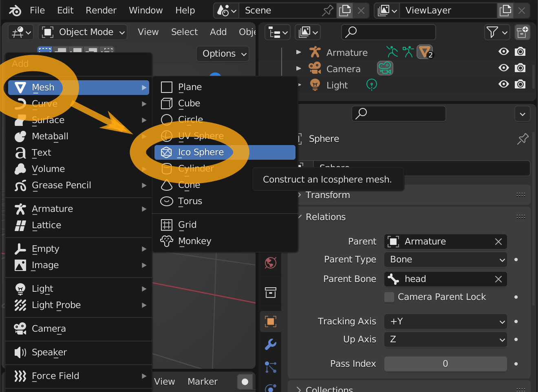Remove the ViewLayer using its X icon
This screenshot has height=392, width=538.
[x=522, y=11]
